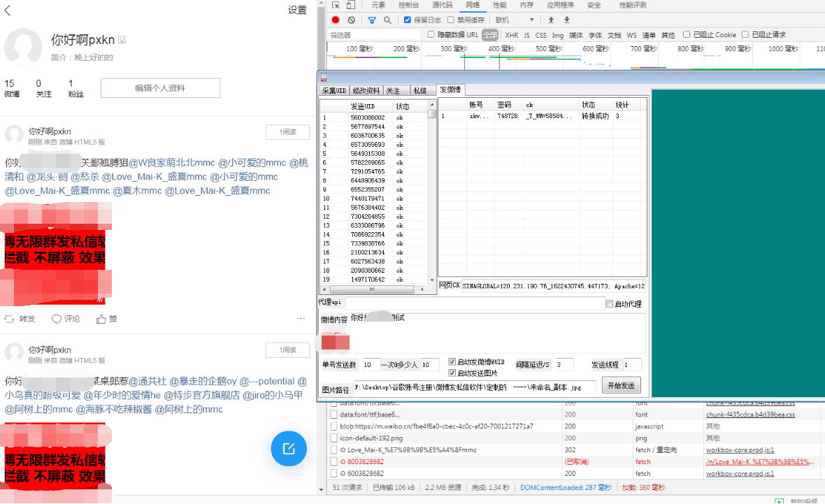Click the badge icon beside 你好啊pxkn name

click(x=122, y=39)
